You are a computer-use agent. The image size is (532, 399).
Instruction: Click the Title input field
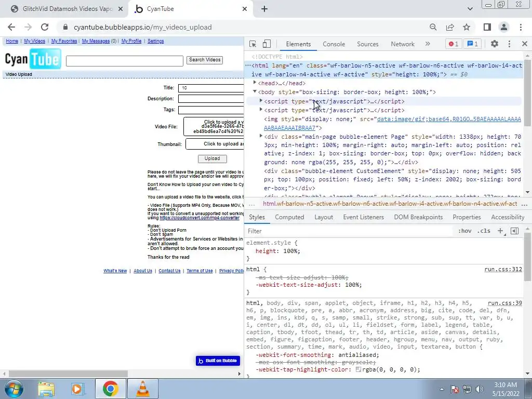click(x=211, y=88)
